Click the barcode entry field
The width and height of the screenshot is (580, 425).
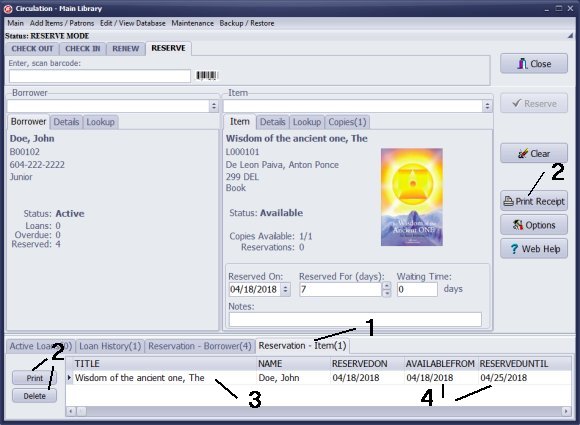(x=100, y=76)
